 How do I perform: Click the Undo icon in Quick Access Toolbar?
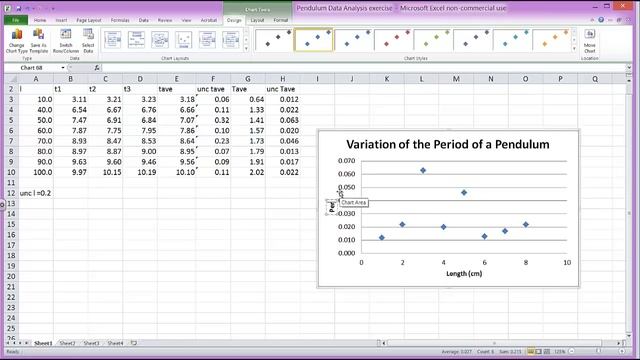pos(28,8)
